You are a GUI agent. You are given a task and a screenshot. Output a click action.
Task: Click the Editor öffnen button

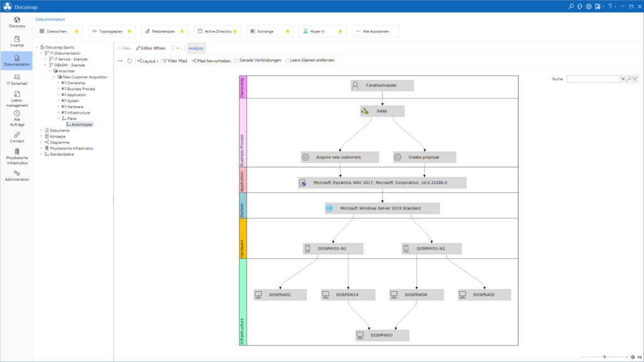[152, 48]
